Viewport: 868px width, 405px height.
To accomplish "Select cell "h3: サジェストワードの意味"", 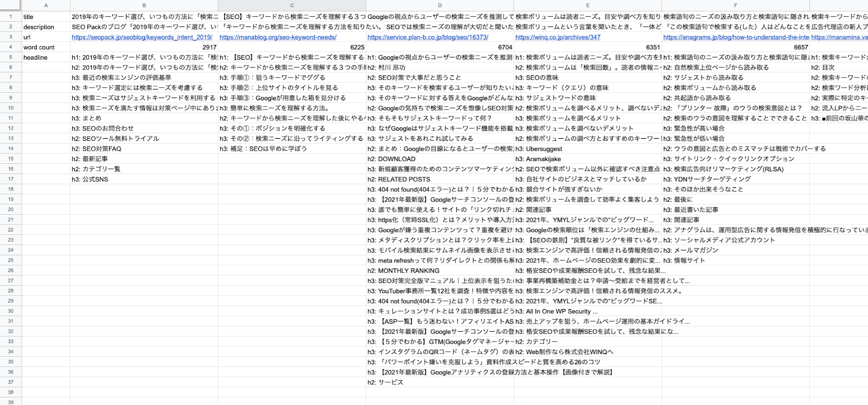I will point(588,98).
